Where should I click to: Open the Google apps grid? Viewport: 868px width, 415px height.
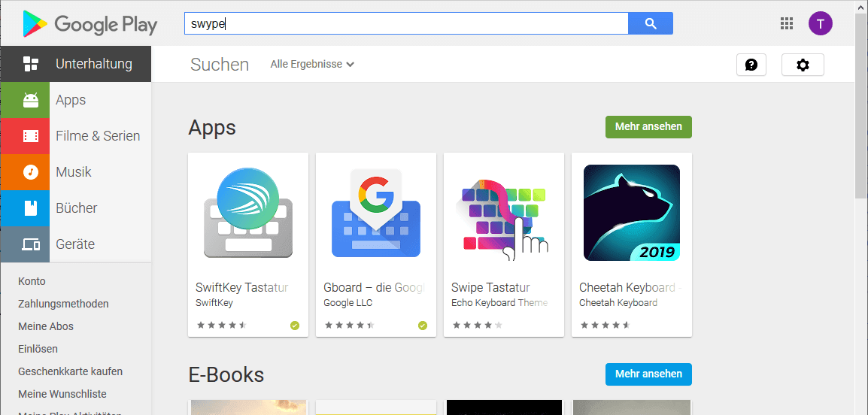(x=787, y=23)
